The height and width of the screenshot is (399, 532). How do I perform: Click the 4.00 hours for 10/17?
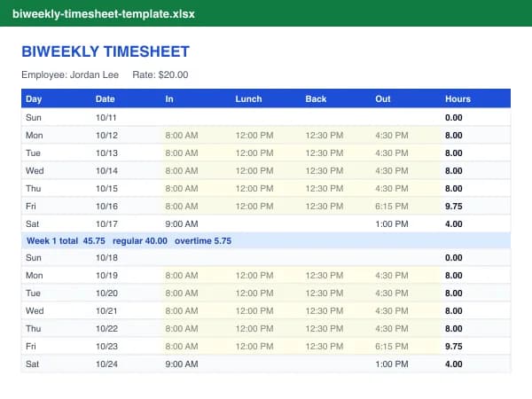pos(454,224)
